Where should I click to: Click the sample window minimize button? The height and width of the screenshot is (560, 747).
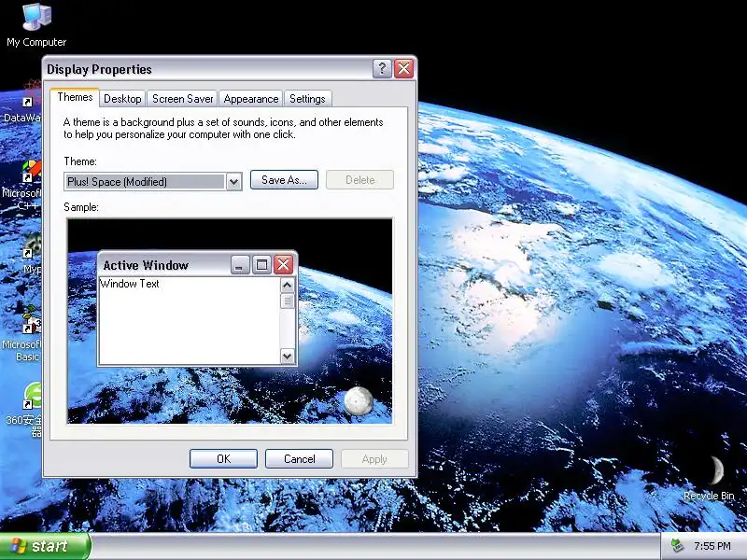[x=240, y=265]
